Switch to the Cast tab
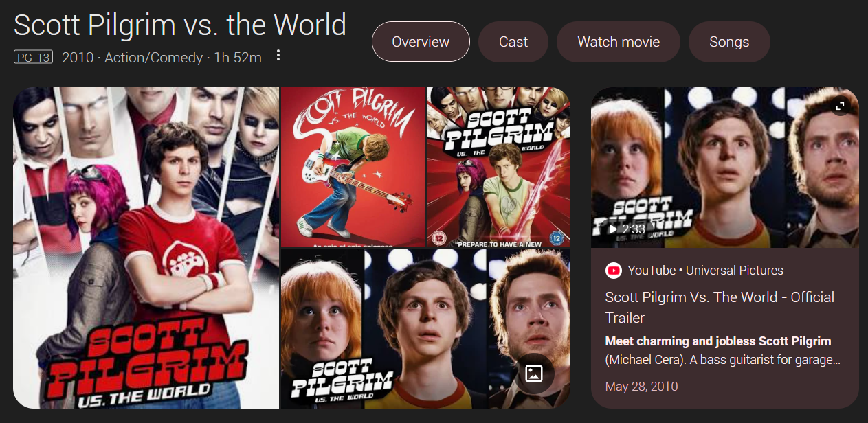The width and height of the screenshot is (868, 423). click(513, 42)
